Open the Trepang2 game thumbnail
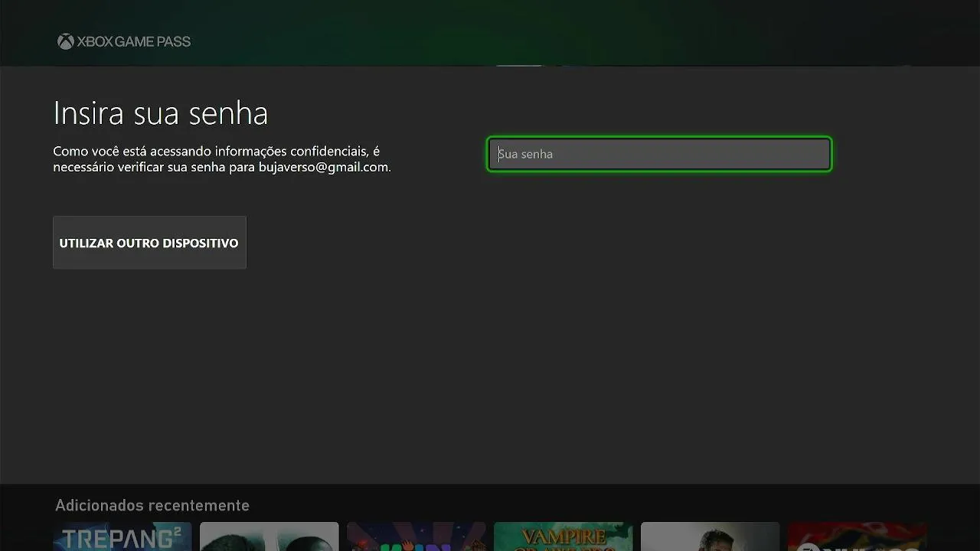980x551 pixels. click(x=122, y=536)
